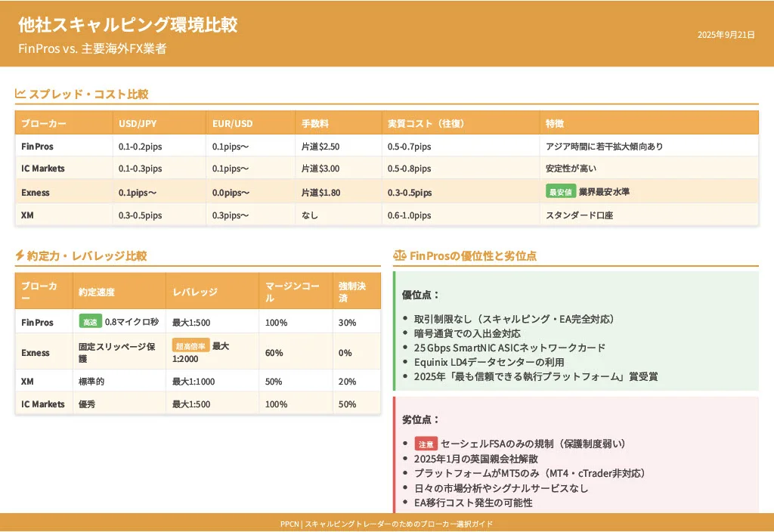Image resolution: width=774 pixels, height=532 pixels.
Task: Select XM row name in spread cost table
Action: click(x=27, y=215)
